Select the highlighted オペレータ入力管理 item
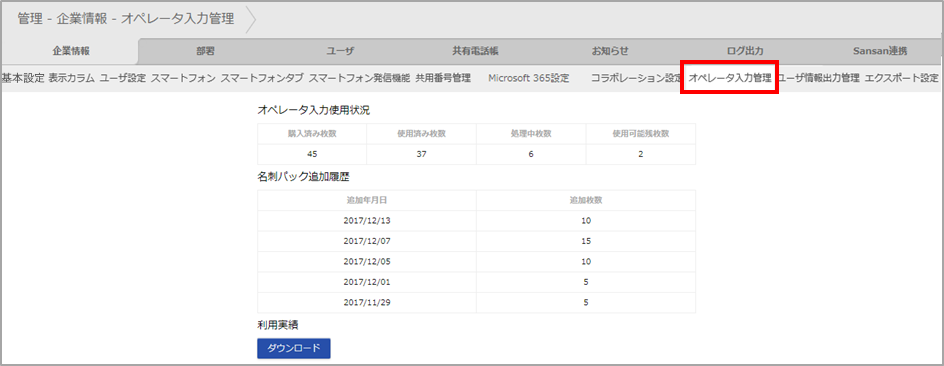944x366 pixels. pos(730,78)
